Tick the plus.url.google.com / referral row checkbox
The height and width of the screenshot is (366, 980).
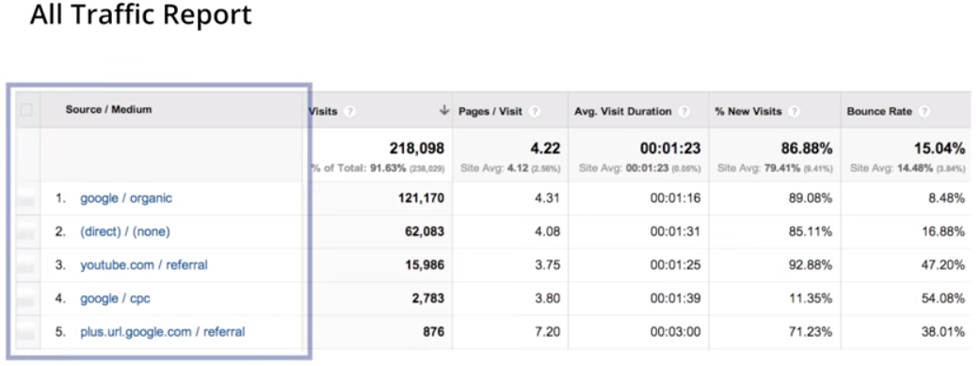[x=26, y=332]
